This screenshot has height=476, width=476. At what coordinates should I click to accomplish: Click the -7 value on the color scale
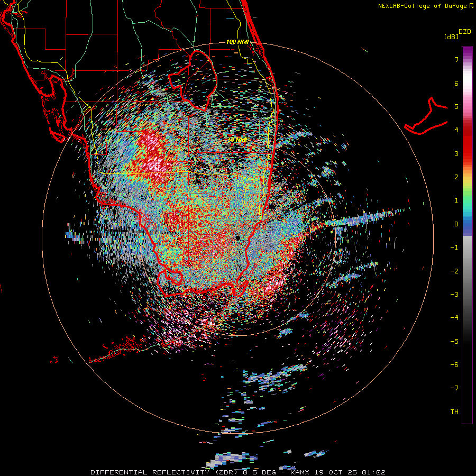[x=454, y=388]
